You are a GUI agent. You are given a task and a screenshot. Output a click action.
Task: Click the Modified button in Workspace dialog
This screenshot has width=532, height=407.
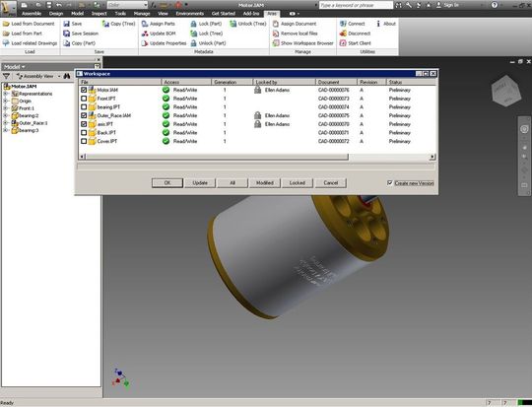(265, 183)
